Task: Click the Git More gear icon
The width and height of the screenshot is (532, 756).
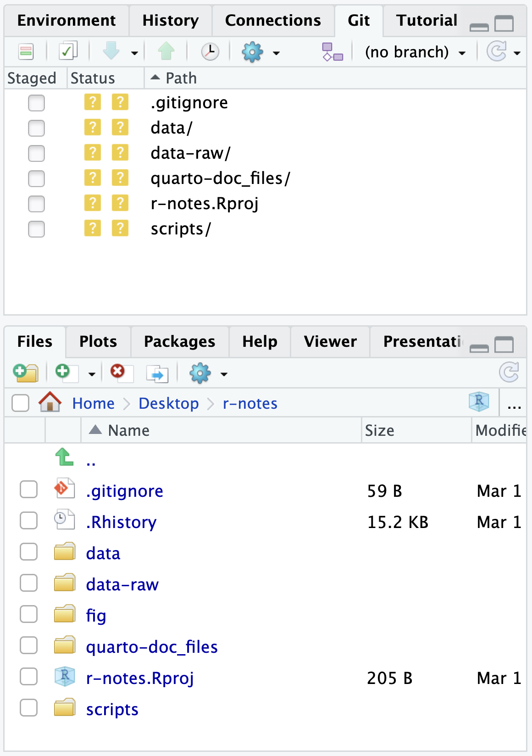Action: point(252,52)
